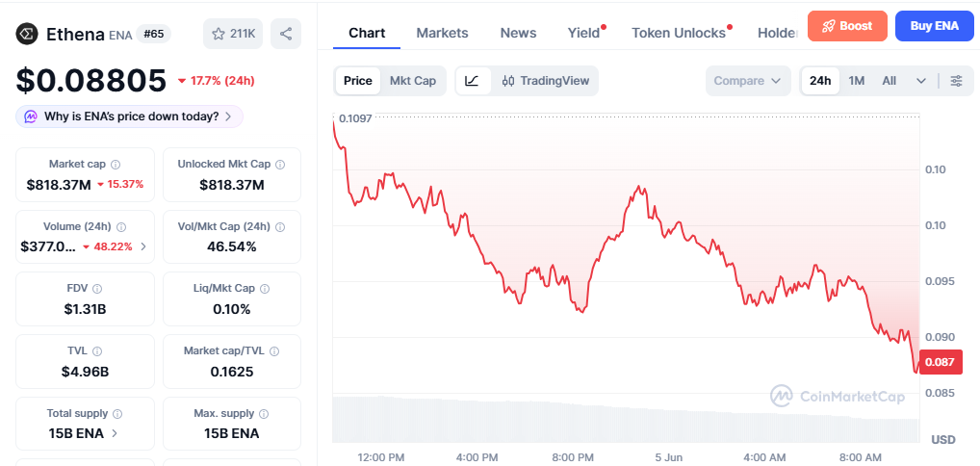Expand more time range options chevron
This screenshot has height=466, width=980.
click(921, 81)
